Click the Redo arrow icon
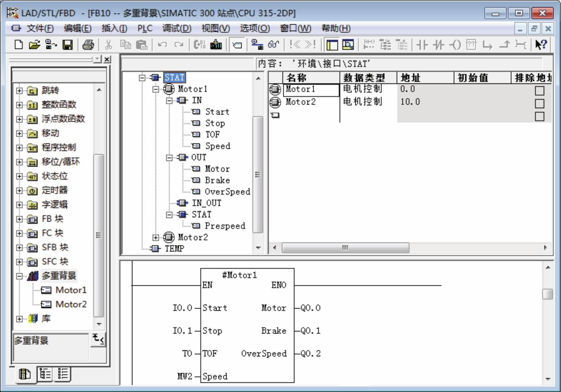561x392 pixels. [x=179, y=45]
